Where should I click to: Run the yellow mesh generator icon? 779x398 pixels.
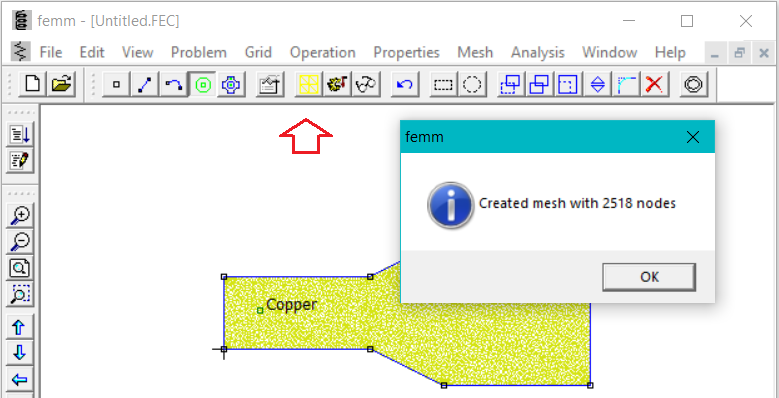point(309,84)
